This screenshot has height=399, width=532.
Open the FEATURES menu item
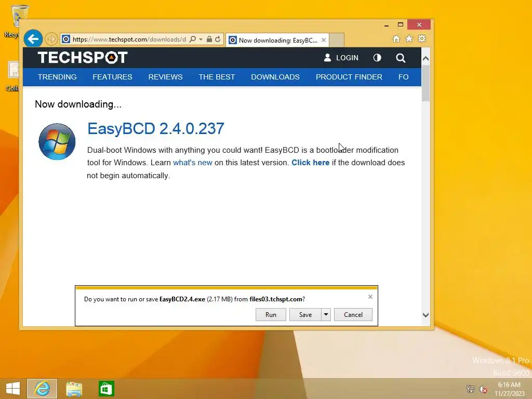112,77
